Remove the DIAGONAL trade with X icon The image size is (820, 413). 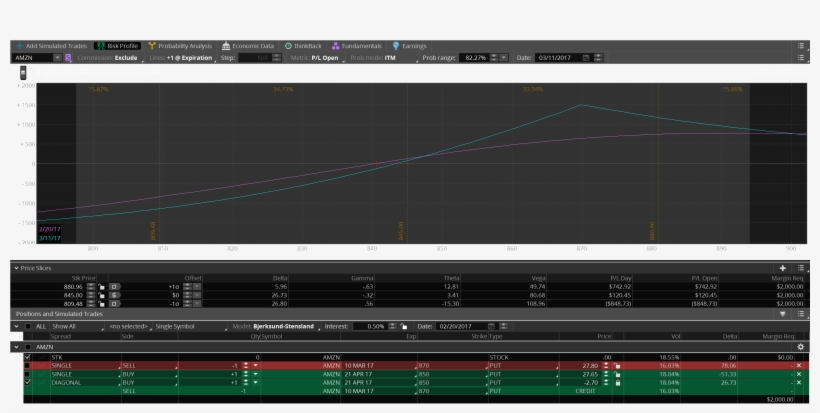coord(799,383)
